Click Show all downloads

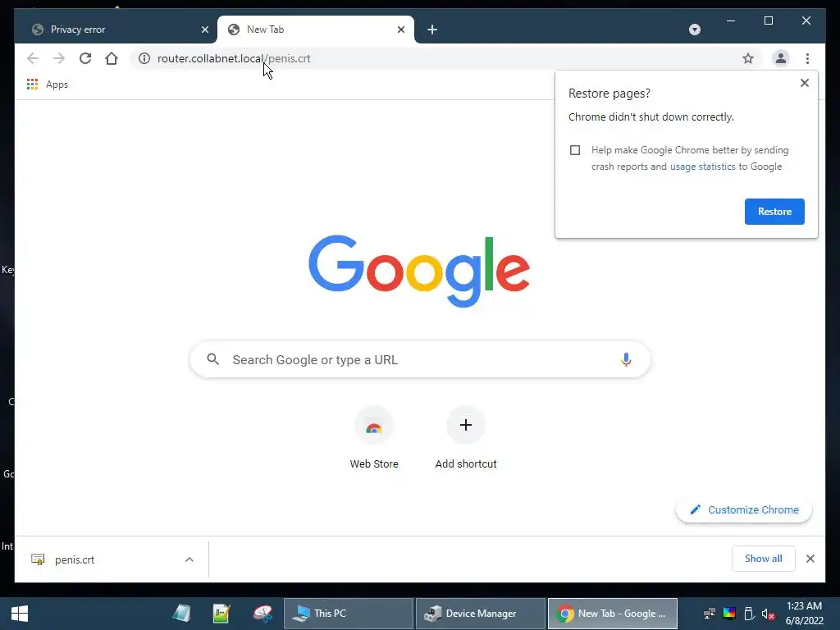tap(763, 559)
